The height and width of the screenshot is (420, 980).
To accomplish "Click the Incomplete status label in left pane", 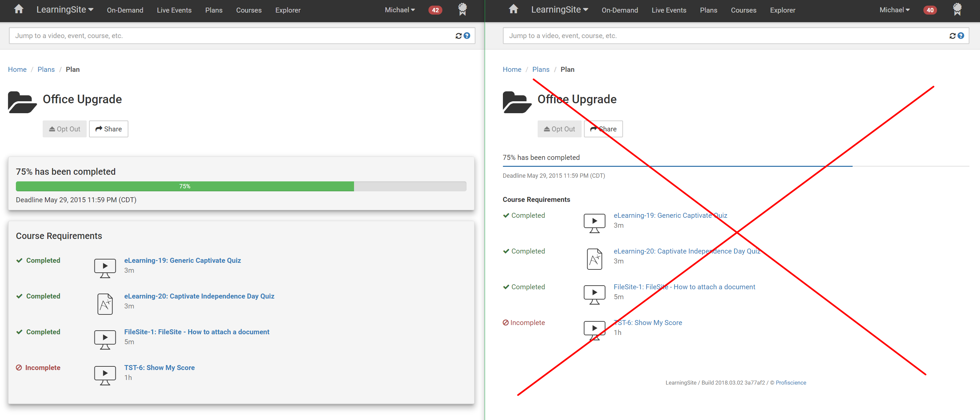I will point(38,367).
